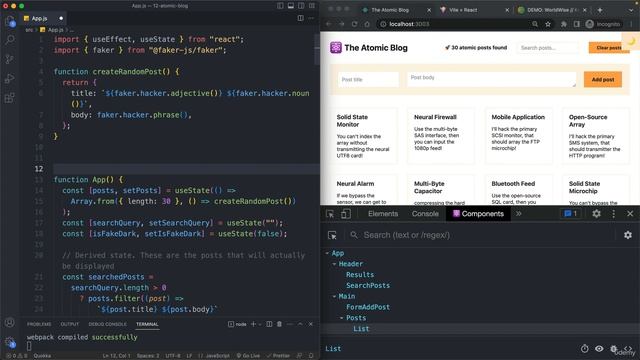Toggle the DevTools device toolbar
640x360 pixels.
pos(346,213)
